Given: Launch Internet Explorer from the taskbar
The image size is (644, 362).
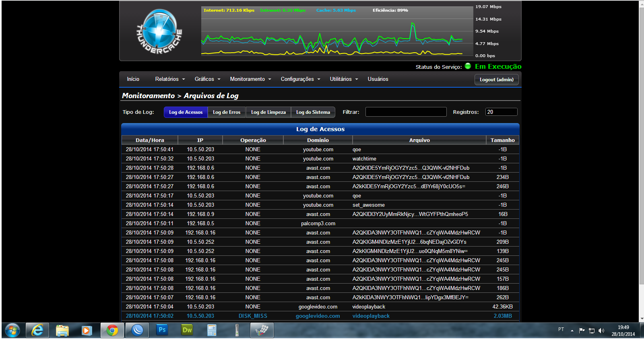Looking at the screenshot, I should (x=37, y=331).
